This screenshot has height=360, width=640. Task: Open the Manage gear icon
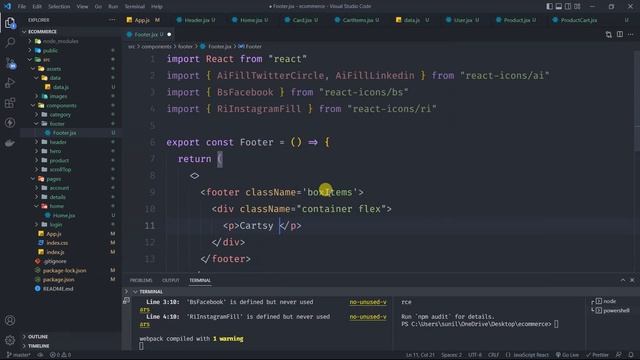(10, 340)
